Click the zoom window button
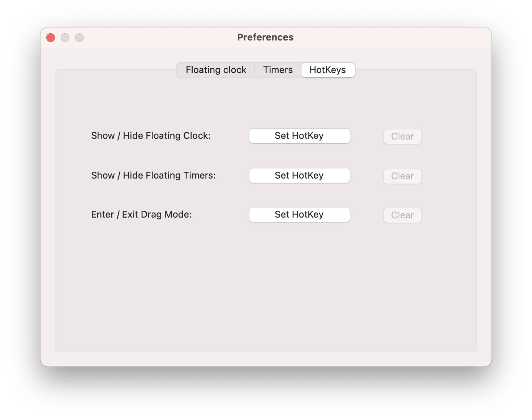Screen dimensions: 532x420 [80, 38]
